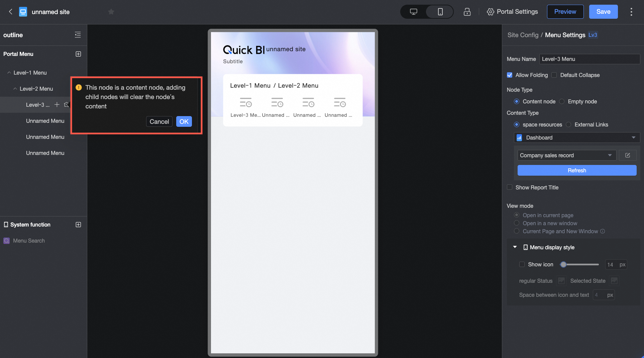
Task: Click the Lv3 level badge
Action: [x=593, y=35]
